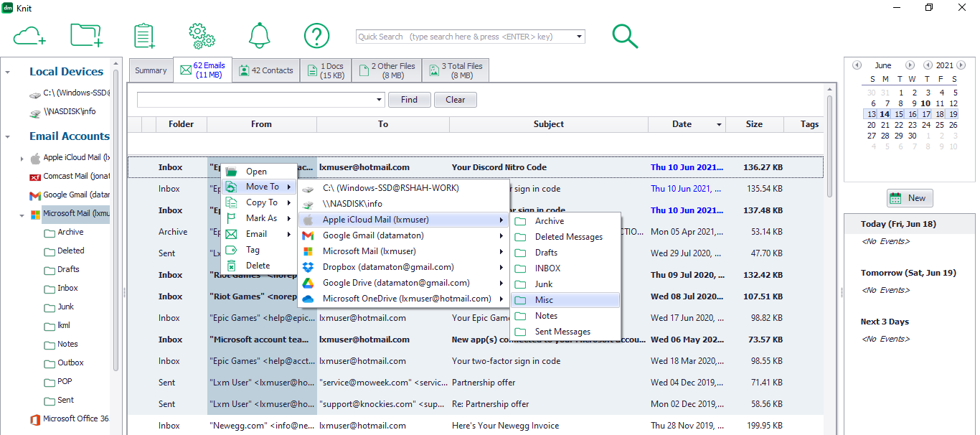Choose Copy To in the context menu
This screenshot has height=435, width=980.
pos(259,202)
